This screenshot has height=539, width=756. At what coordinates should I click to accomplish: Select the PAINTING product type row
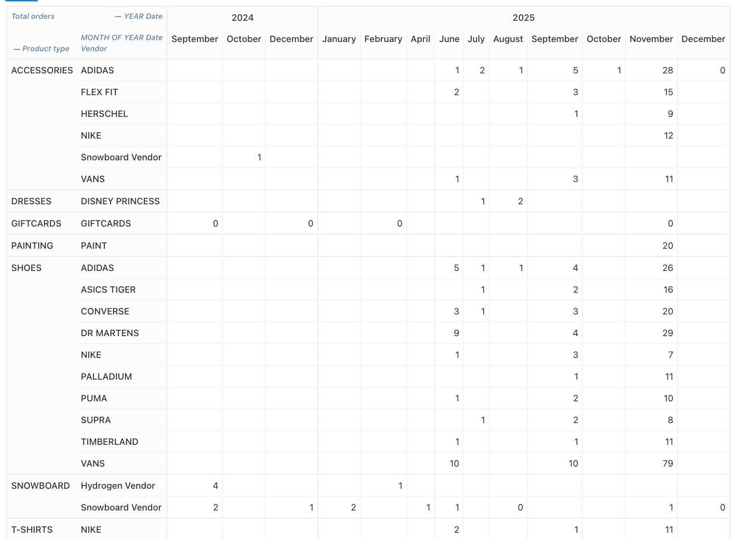pyautogui.click(x=32, y=246)
